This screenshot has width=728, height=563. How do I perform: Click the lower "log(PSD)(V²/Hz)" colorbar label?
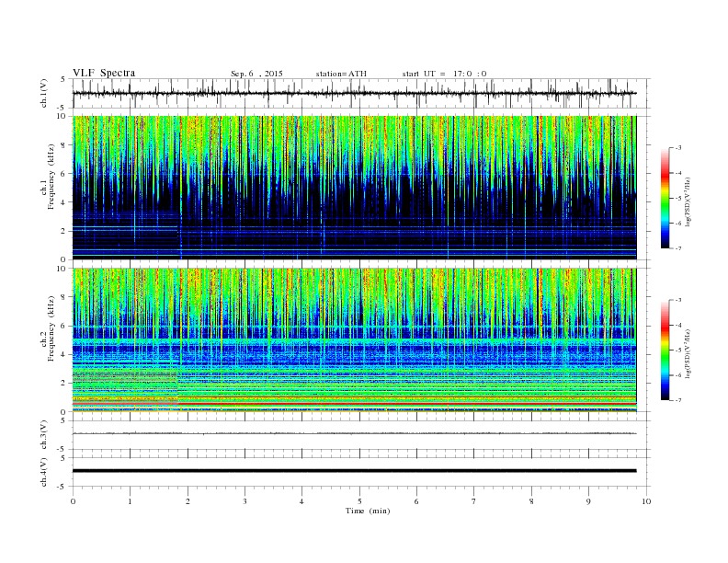pyautogui.click(x=688, y=352)
